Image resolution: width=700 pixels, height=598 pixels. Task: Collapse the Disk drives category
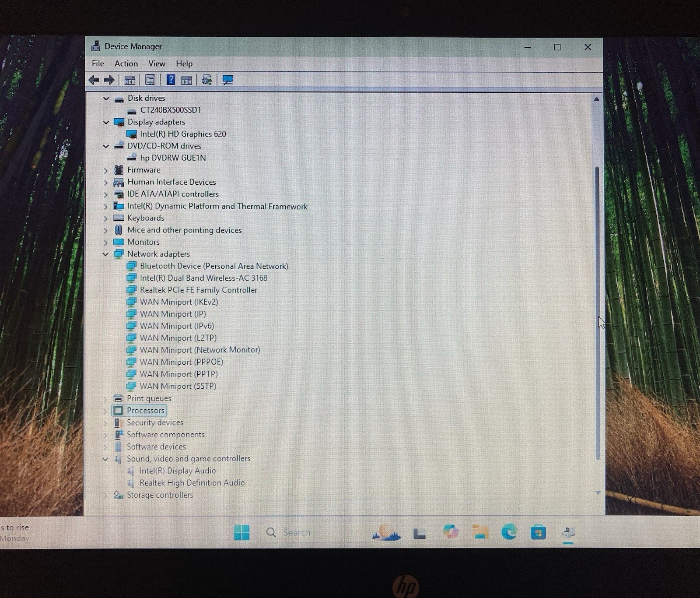(106, 98)
